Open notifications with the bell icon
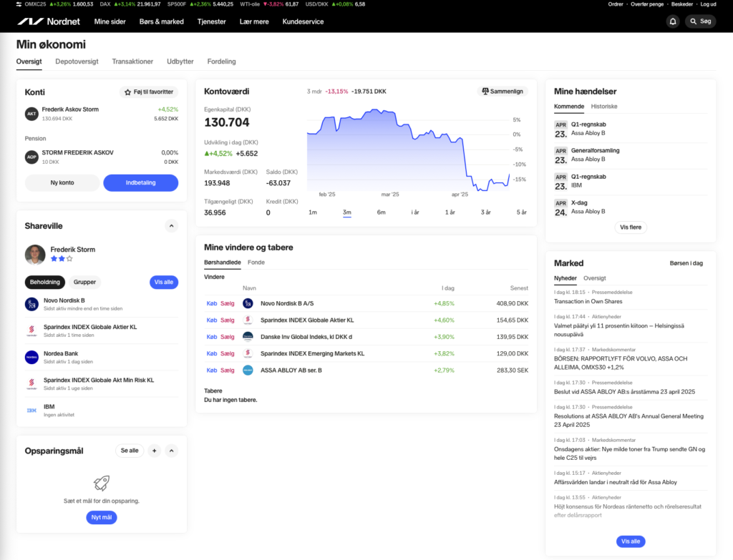Image resolution: width=733 pixels, height=560 pixels. pos(672,21)
